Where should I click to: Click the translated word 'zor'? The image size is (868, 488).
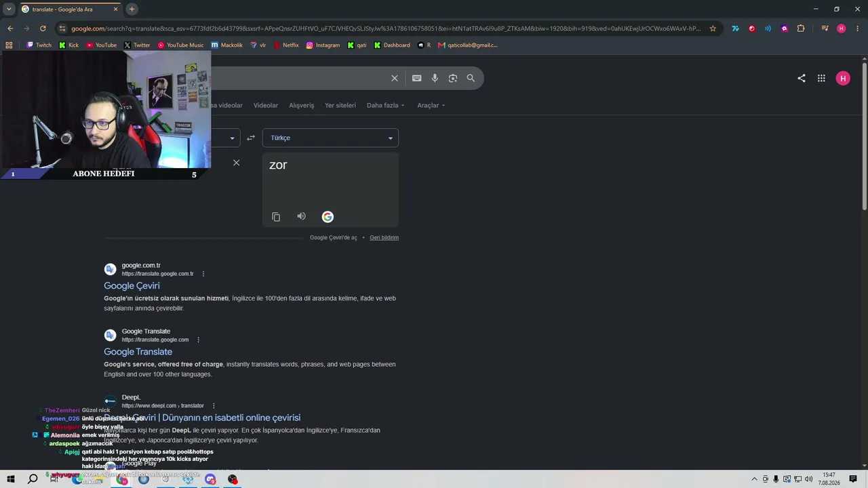(x=278, y=165)
